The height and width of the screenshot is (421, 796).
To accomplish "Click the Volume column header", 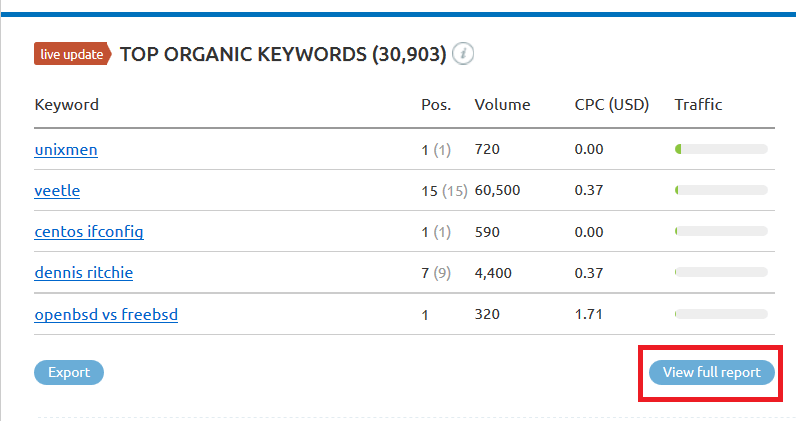I will pos(503,105).
